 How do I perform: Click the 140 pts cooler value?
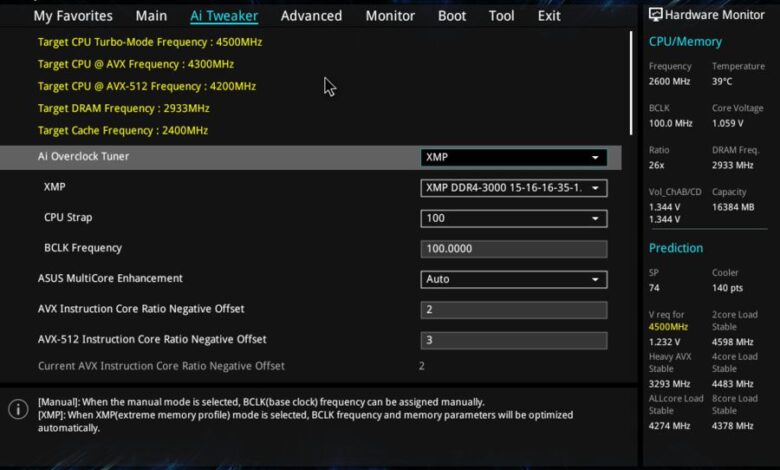tap(727, 287)
